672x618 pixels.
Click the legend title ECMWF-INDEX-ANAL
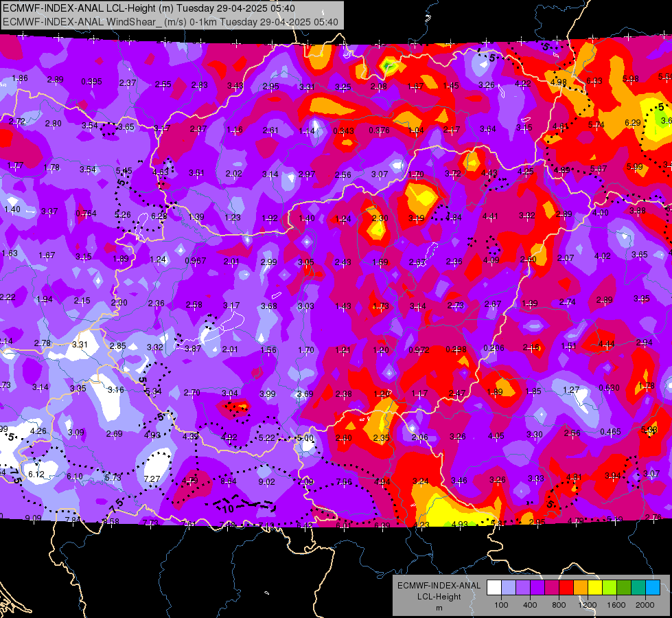coord(439,586)
